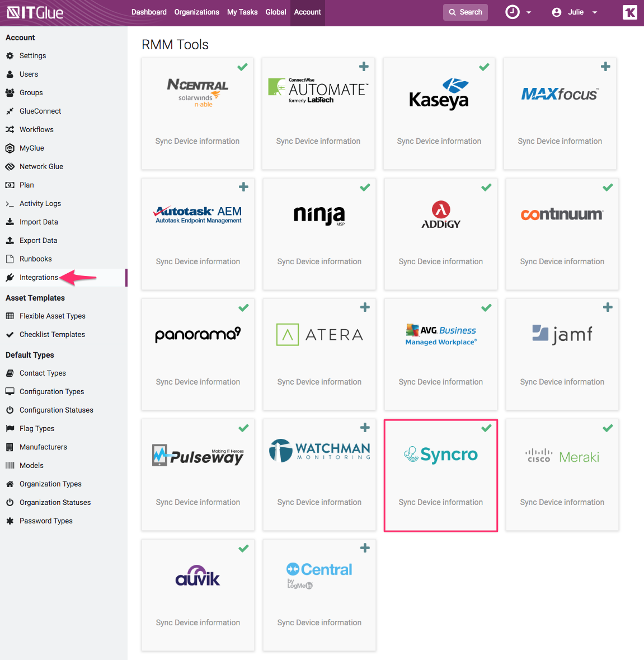Open the Julie user menu dropdown
The width and height of the screenshot is (644, 660).
click(575, 12)
